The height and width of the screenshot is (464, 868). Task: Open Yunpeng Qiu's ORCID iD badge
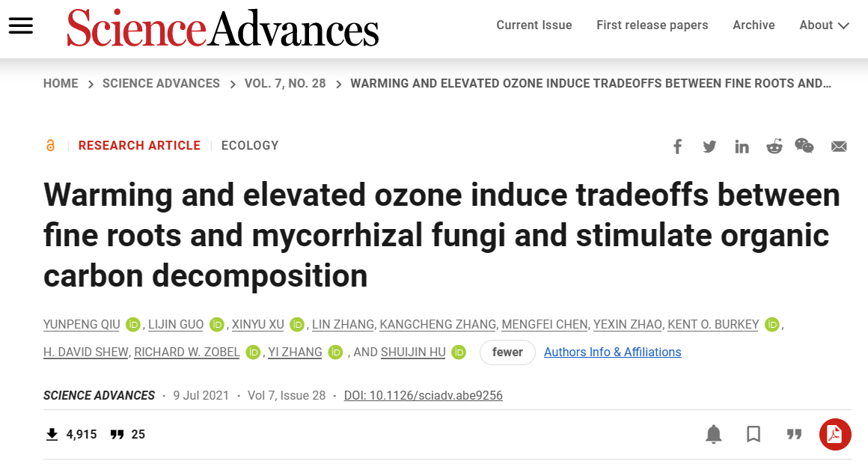(133, 325)
